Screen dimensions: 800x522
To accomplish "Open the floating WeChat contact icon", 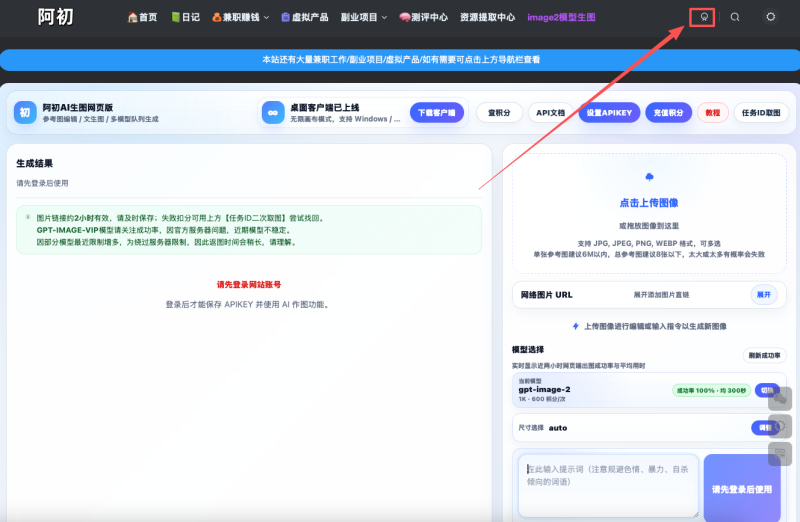I will [x=780, y=399].
